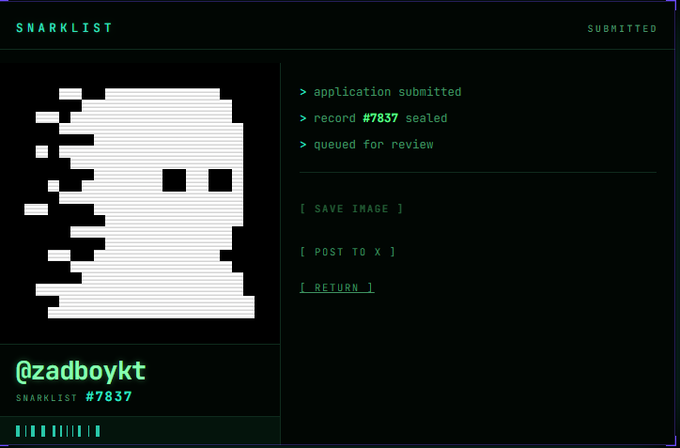Follow the RETURN link

tap(337, 288)
